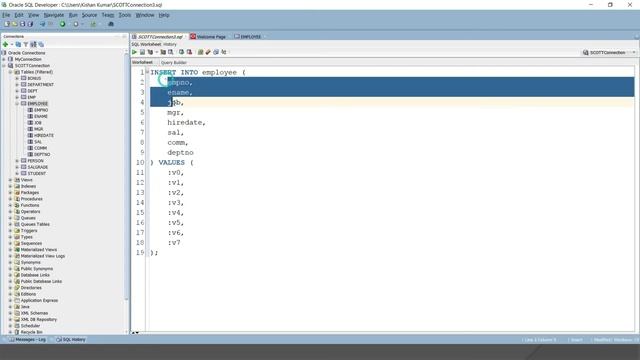Click the Commit icon in worksheet toolbar
The width and height of the screenshot is (640, 360).
click(181, 52)
